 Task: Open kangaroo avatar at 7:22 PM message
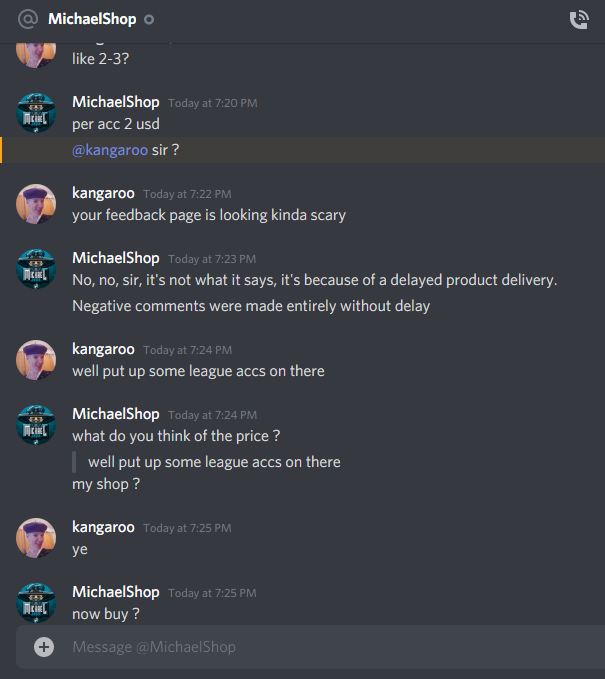click(x=36, y=204)
